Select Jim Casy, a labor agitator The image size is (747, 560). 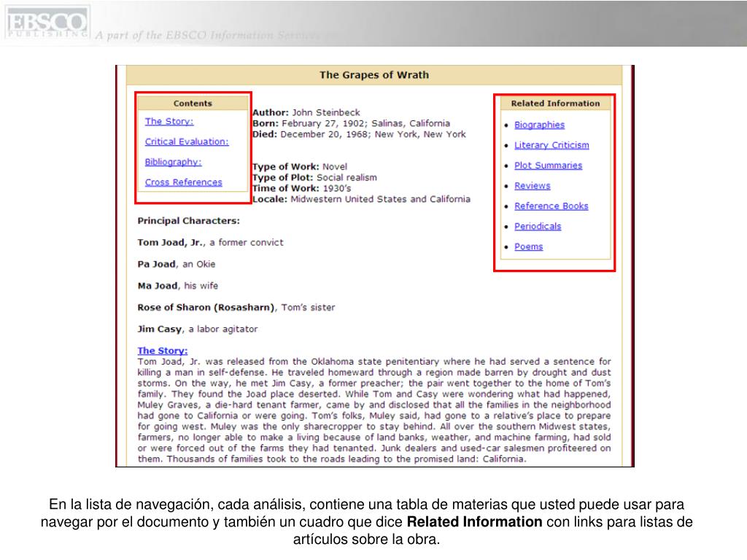[197, 329]
